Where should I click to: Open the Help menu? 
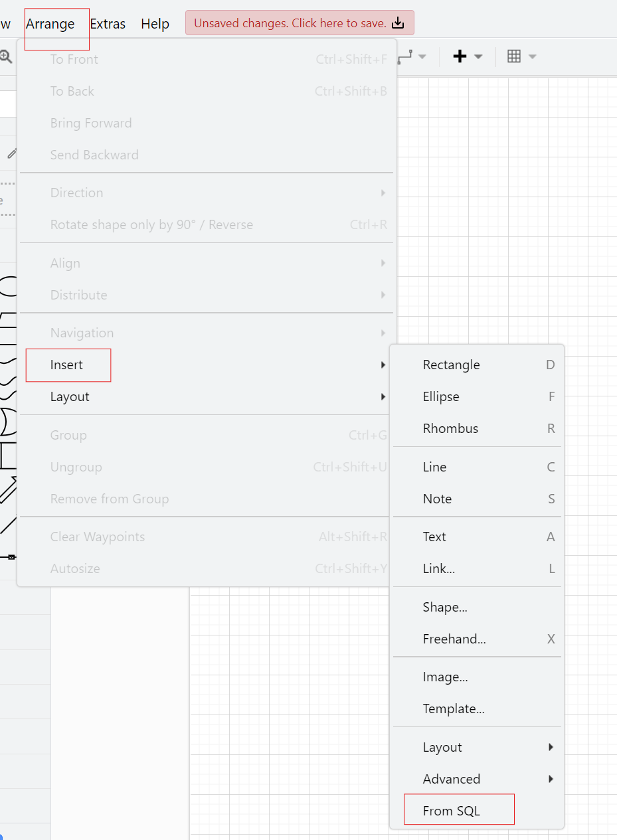pos(155,23)
